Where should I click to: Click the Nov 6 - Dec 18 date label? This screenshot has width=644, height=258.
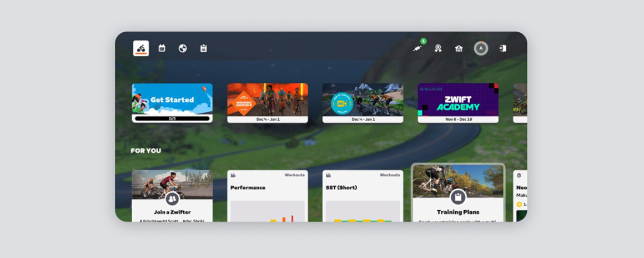click(458, 120)
